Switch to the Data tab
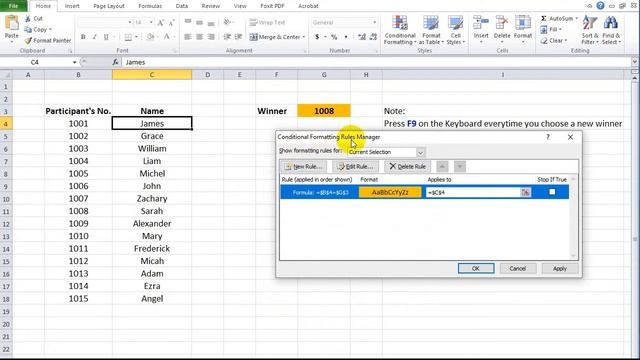 (182, 6)
